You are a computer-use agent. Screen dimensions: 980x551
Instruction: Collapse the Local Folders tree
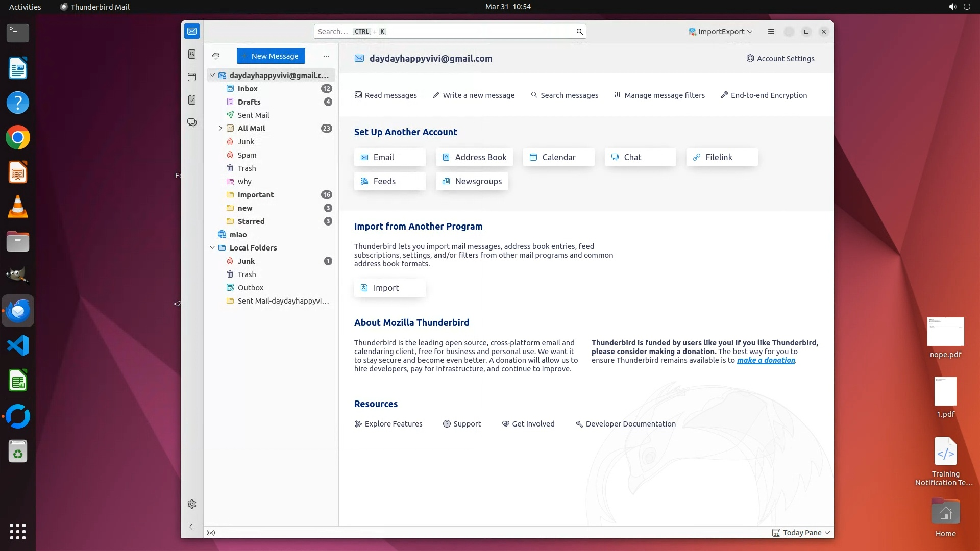pyautogui.click(x=212, y=248)
